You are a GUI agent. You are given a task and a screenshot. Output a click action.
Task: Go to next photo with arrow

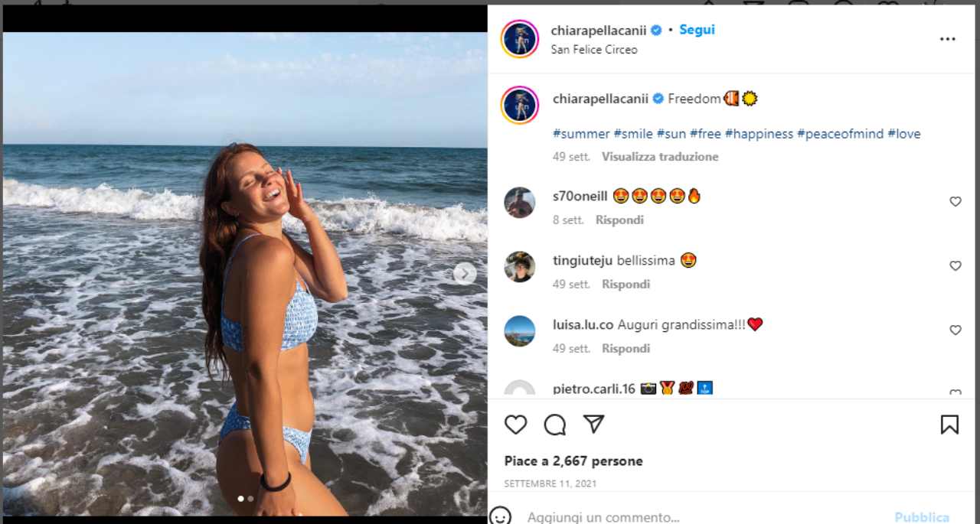coord(464,273)
